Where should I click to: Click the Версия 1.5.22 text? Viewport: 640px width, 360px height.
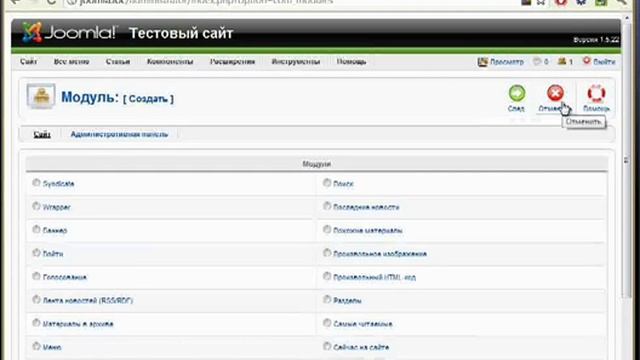click(x=596, y=40)
